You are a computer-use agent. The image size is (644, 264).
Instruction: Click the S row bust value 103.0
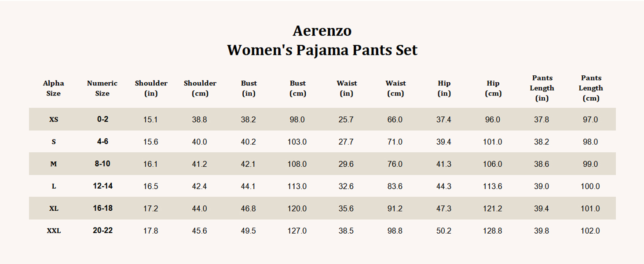click(297, 142)
